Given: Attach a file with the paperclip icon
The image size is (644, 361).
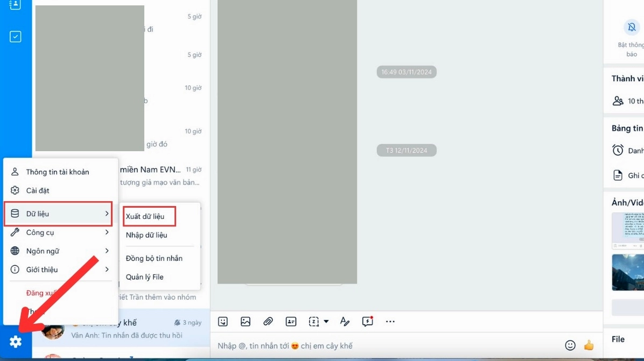Looking at the screenshot, I should coord(268,322).
